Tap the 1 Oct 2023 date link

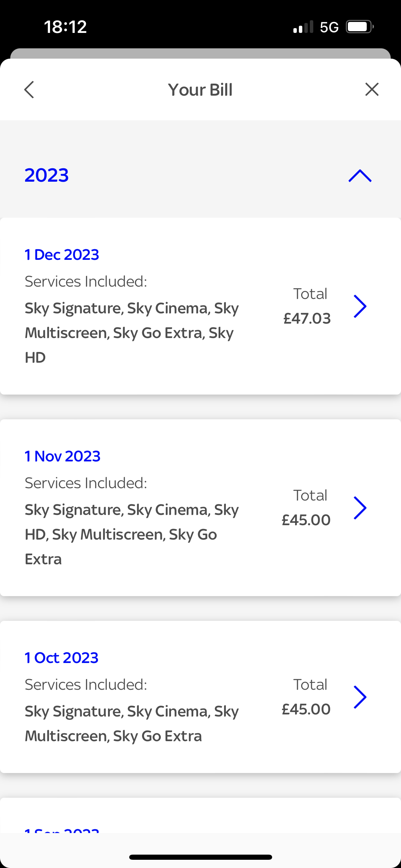click(62, 658)
